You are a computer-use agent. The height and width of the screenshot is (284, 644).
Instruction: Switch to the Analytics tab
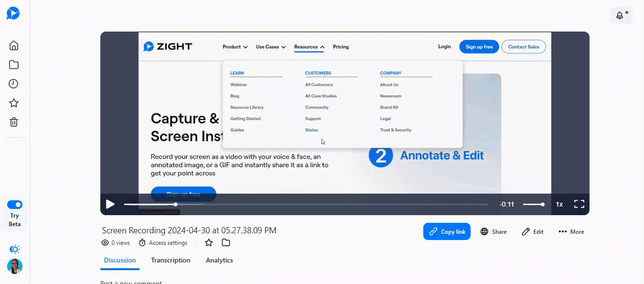pyautogui.click(x=219, y=261)
